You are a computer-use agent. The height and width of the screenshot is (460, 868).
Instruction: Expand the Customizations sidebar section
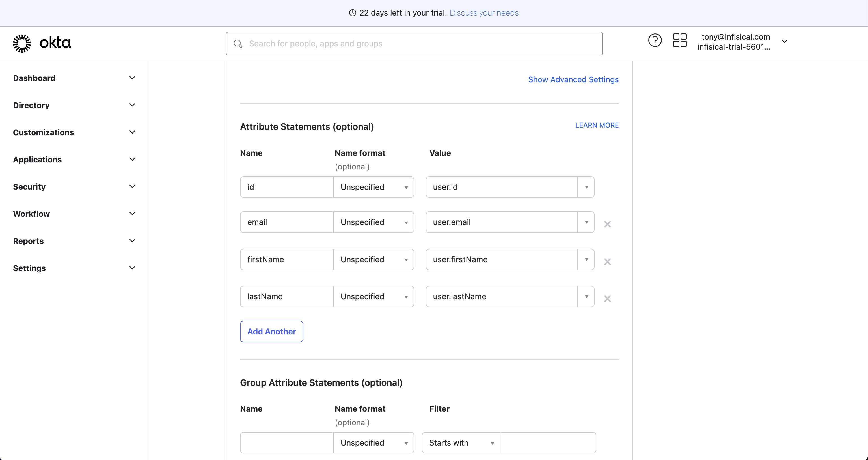(x=132, y=132)
